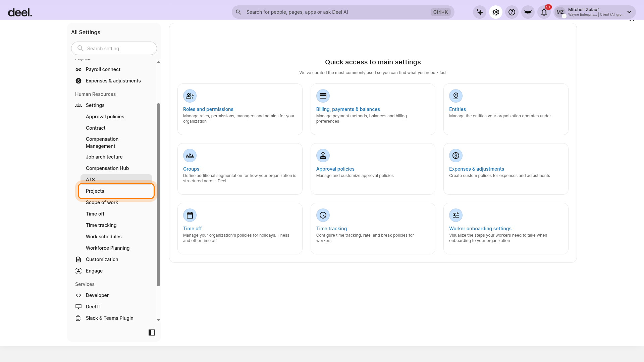This screenshot has width=644, height=362.
Task: Select Time tracking in sidebar menu
Action: 101,225
